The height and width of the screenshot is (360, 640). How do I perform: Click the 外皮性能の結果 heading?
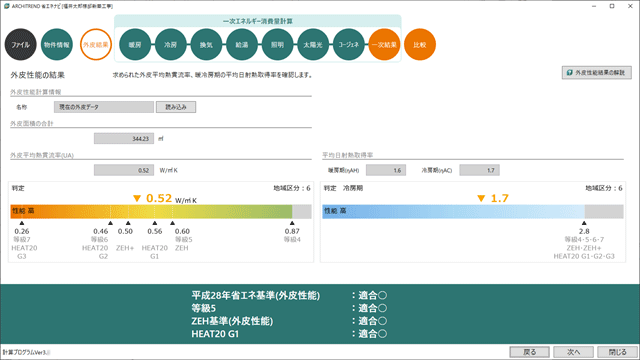38,75
